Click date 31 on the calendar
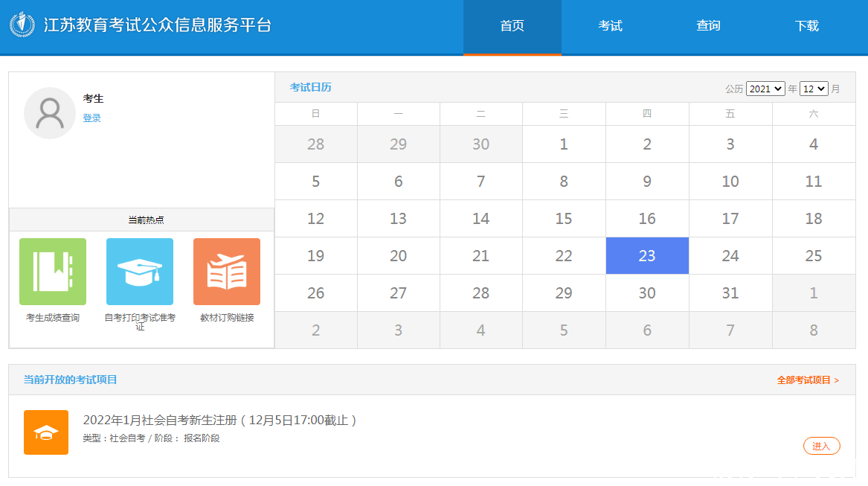This screenshot has width=868, height=486. (730, 292)
